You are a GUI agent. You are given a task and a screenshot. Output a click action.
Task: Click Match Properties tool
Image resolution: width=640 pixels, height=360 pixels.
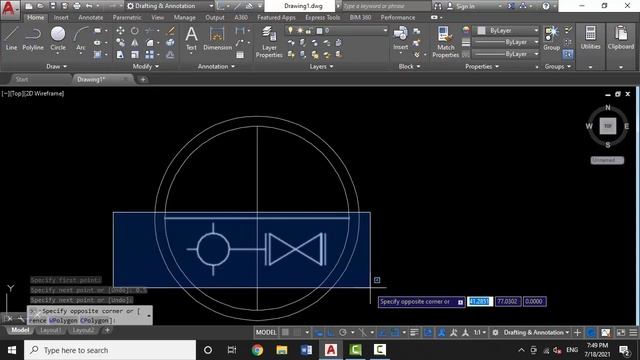[445, 42]
